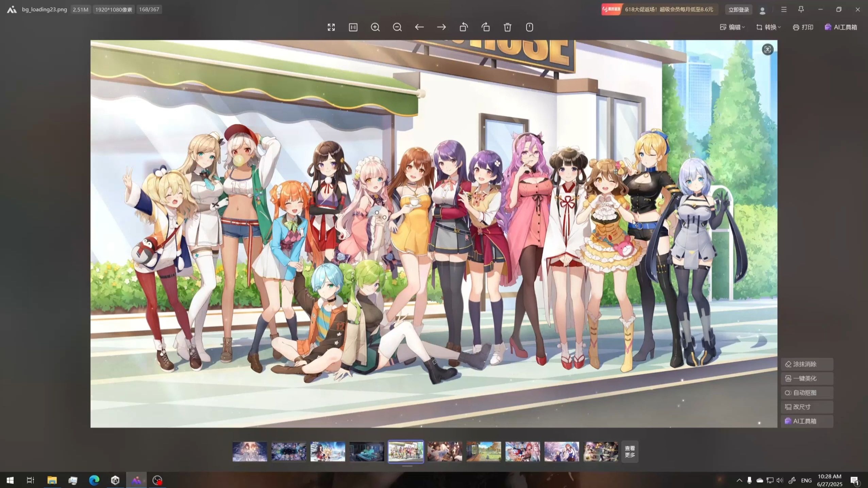Enter fullscreen view mode
The height and width of the screenshot is (488, 868).
tap(331, 27)
